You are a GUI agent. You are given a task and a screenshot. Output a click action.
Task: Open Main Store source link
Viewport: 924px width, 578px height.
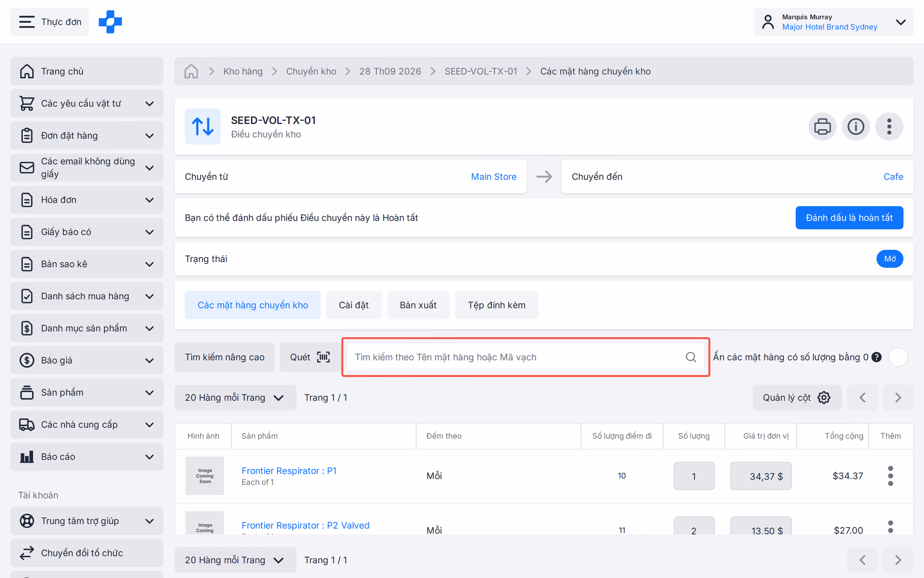click(x=493, y=177)
